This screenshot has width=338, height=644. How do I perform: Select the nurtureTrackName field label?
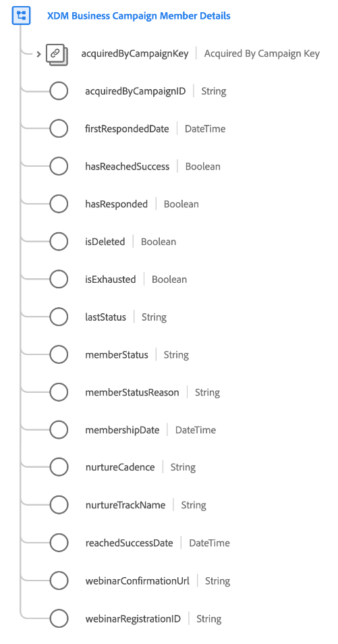[x=125, y=505]
